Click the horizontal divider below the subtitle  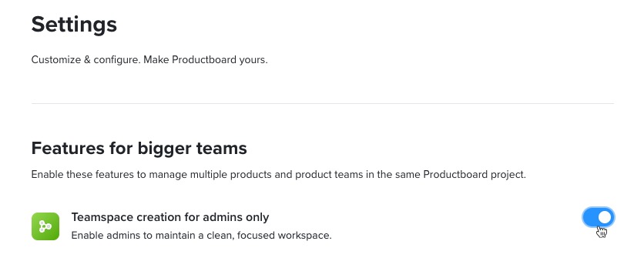[x=323, y=103]
